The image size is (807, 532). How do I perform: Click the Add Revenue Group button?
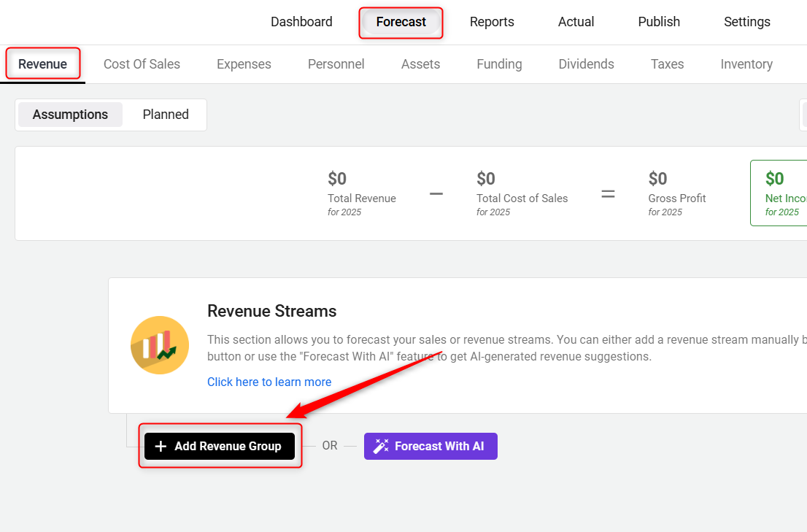pos(220,446)
